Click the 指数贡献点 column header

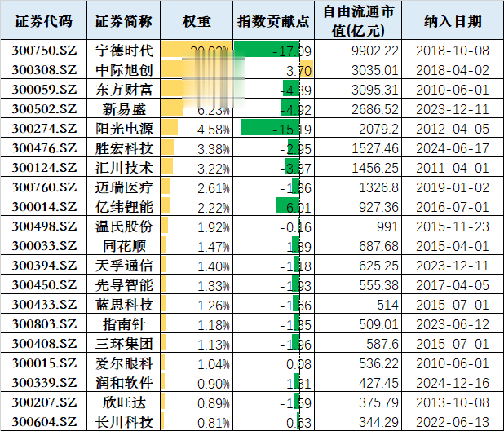click(273, 21)
